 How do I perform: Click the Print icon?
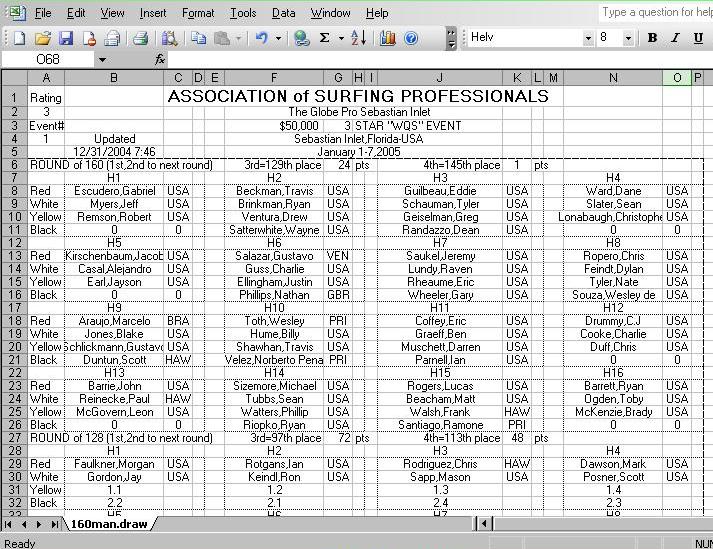click(x=140, y=38)
